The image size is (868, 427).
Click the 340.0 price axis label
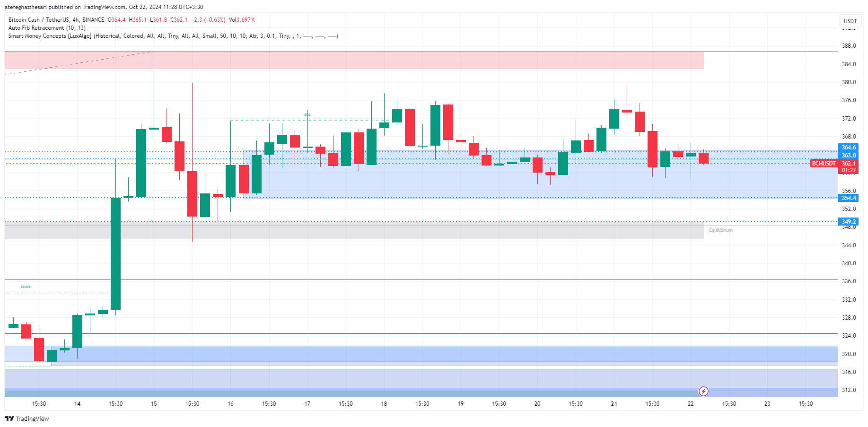coord(849,263)
